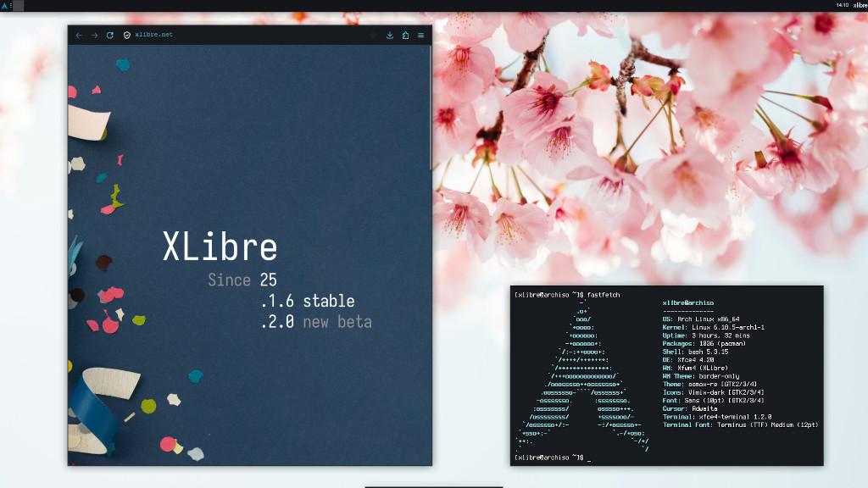Click the 'OS: Arch Linux x86_64' line
Screen dimensions: 868x488
[701, 319]
